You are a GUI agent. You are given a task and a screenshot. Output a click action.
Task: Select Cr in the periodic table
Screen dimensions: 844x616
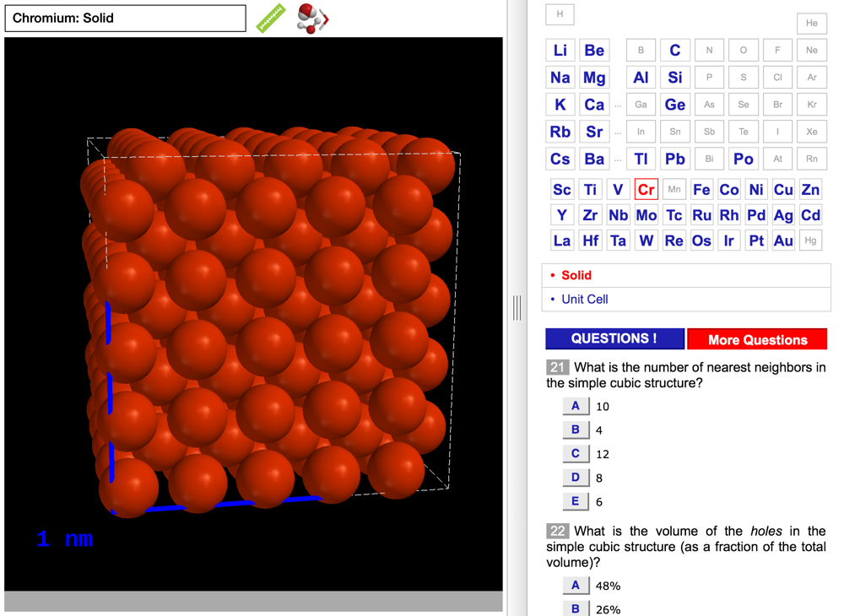(646, 190)
